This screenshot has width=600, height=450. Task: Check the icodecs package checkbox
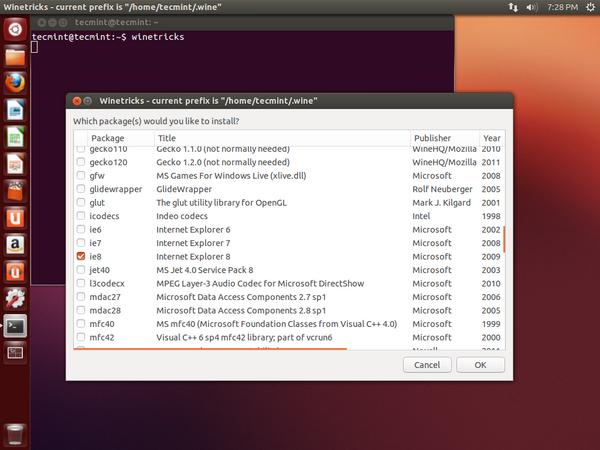[x=81, y=216]
